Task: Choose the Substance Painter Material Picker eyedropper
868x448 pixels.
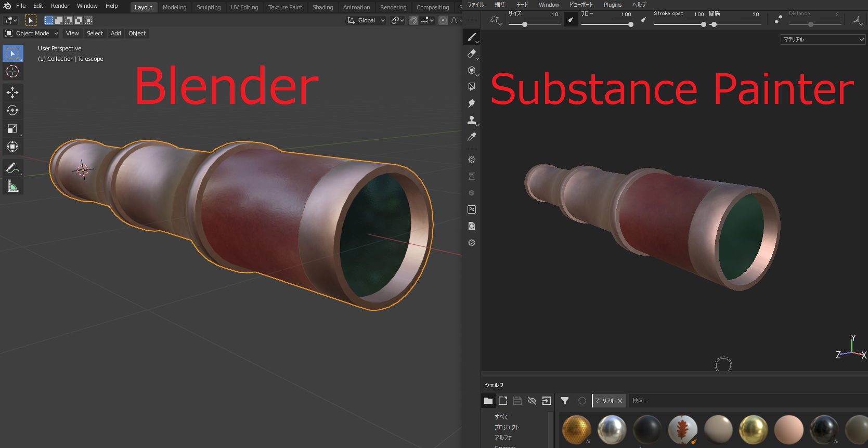Action: pos(472,137)
